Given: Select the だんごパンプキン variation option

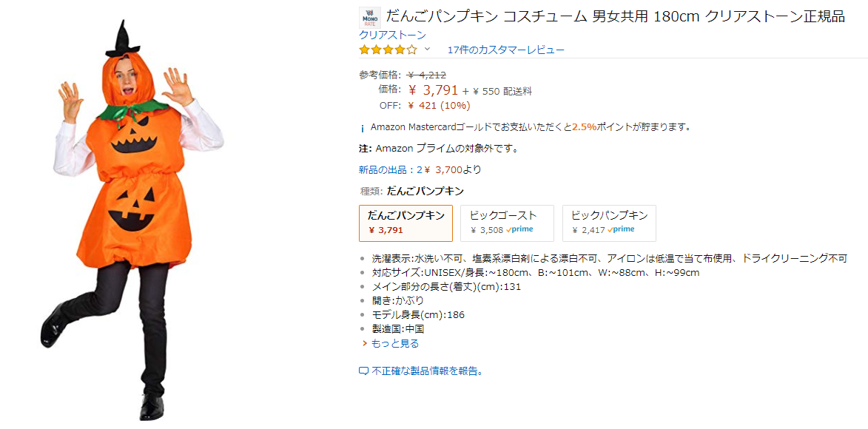Looking at the screenshot, I should click(406, 223).
